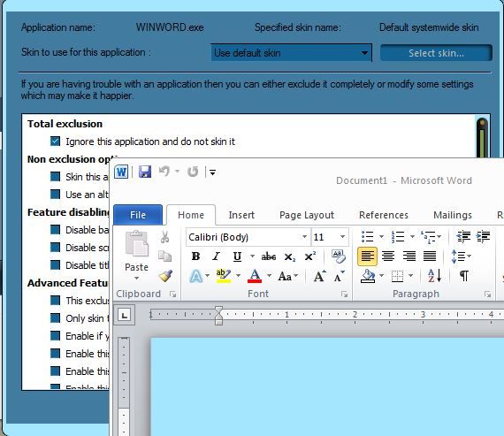Switch to the Page Layout tab
This screenshot has height=436, width=504.
307,215
